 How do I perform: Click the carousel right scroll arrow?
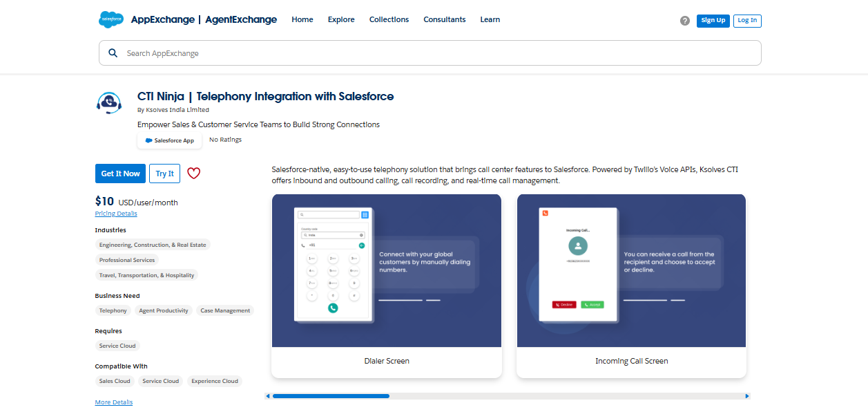click(746, 396)
